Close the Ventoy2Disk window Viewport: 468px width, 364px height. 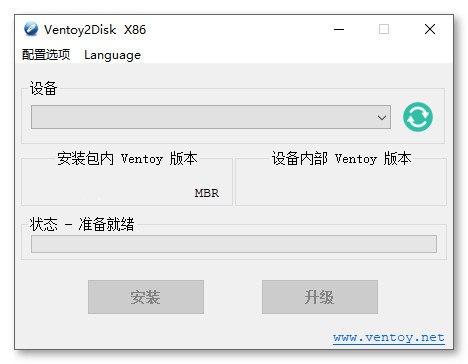click(430, 29)
